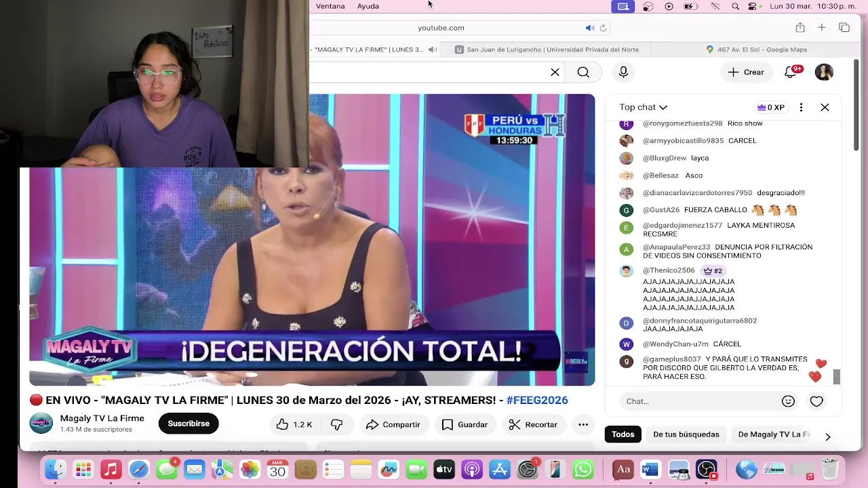This screenshot has width=868, height=488.
Task: Click the @Thenico2506 #2 crown badge
Action: tap(713, 270)
